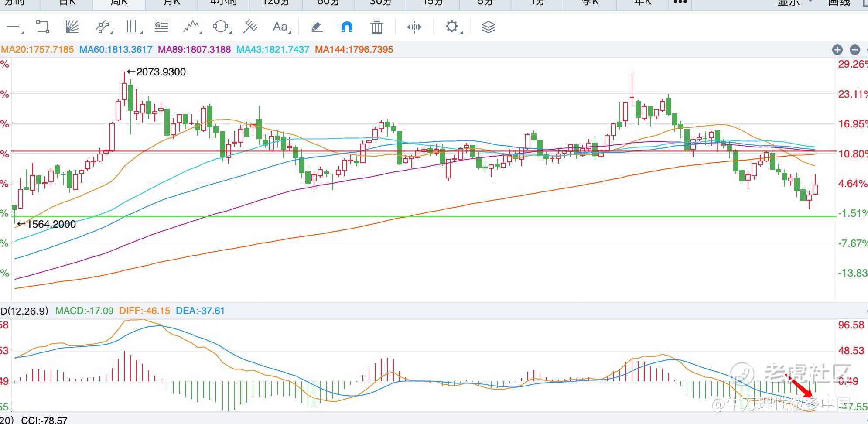868x424 pixels.
Task: Select the vertical cycle lines tool
Action: tap(132, 27)
